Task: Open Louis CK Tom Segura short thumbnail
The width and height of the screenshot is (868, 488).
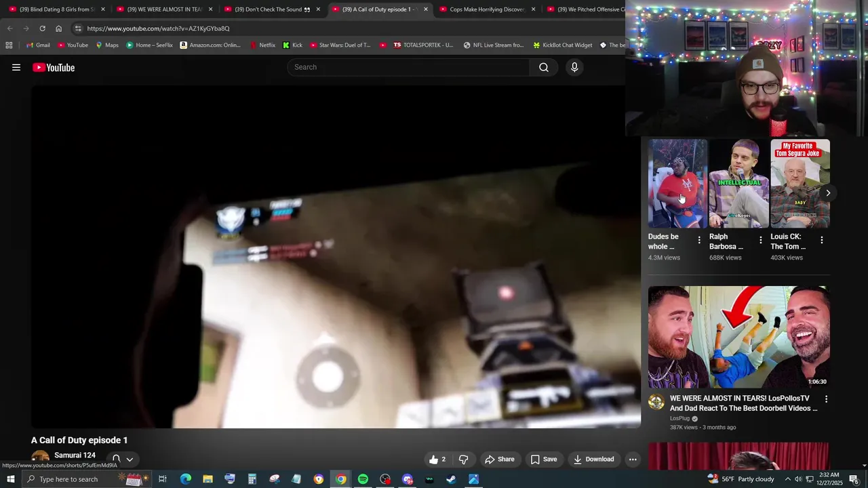Action: 800,184
